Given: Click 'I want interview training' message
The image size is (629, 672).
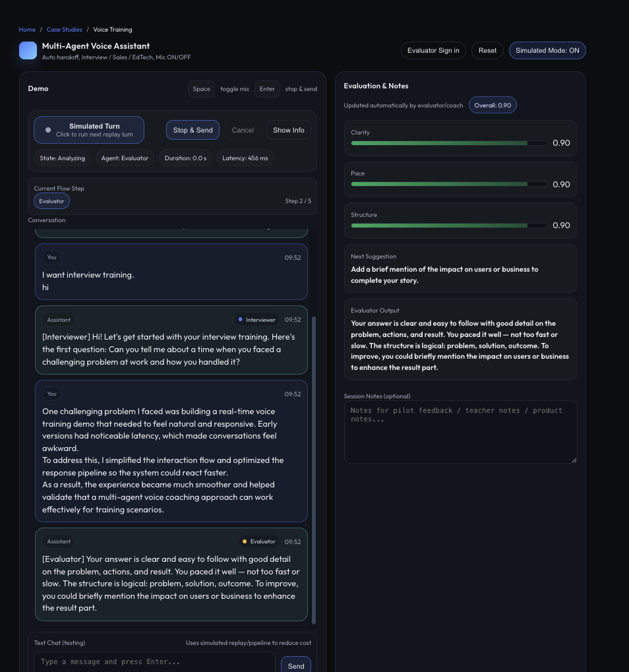Looking at the screenshot, I should (x=171, y=272).
